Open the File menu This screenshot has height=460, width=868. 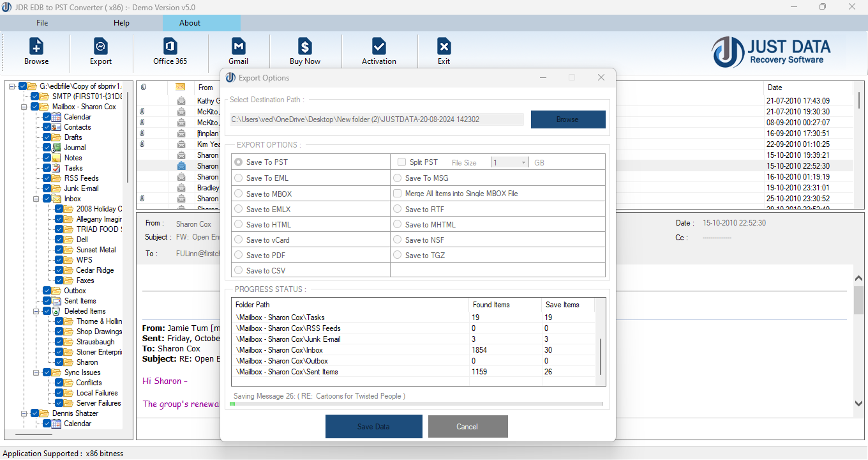42,23
